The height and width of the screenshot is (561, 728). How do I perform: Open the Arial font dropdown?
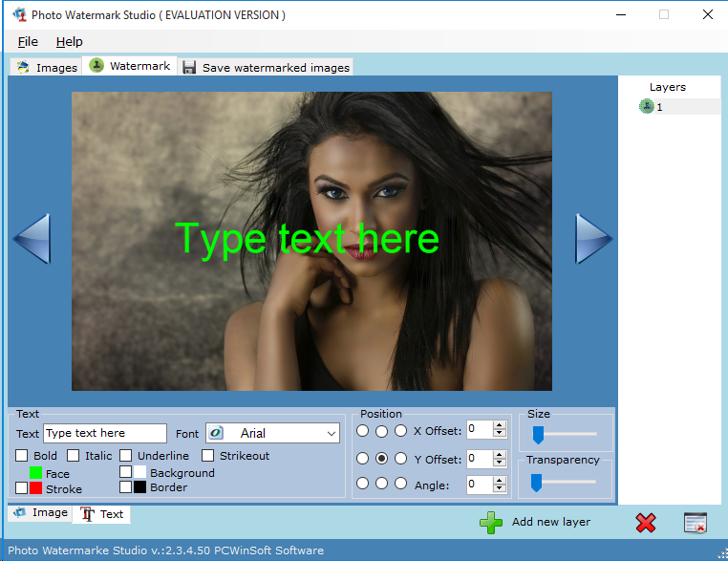pyautogui.click(x=332, y=434)
